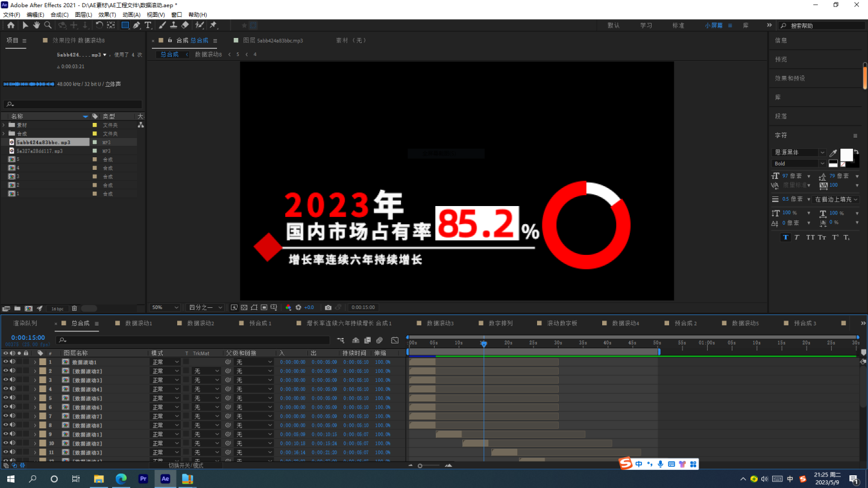868x488 pixels.
Task: Click the black stroke color swatch
Action: point(854,161)
